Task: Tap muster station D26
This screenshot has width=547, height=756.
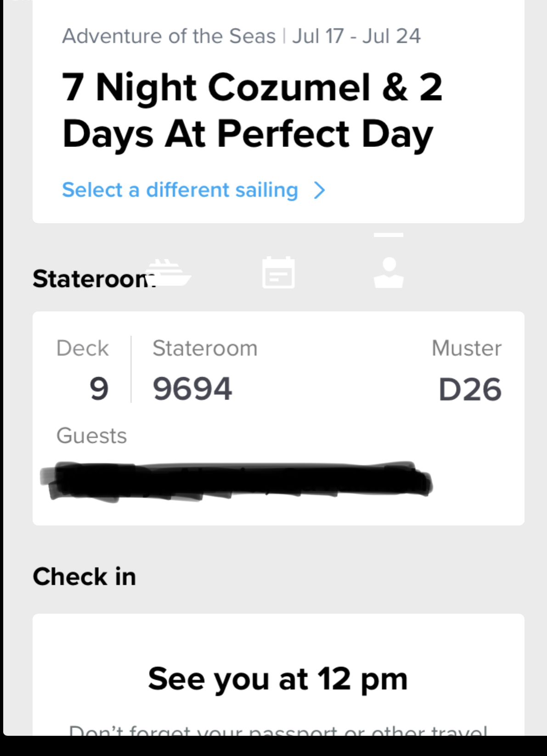Action: 470,389
